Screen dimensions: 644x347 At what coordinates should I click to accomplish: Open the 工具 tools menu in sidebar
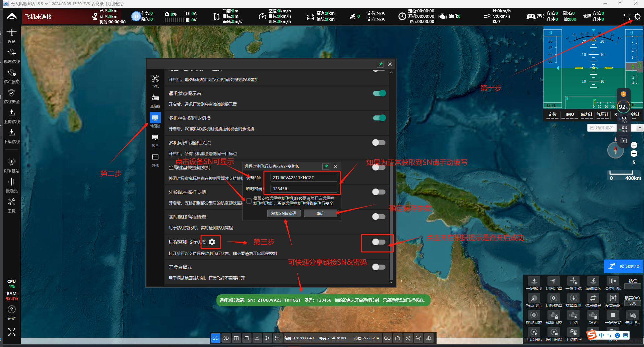coord(11,206)
